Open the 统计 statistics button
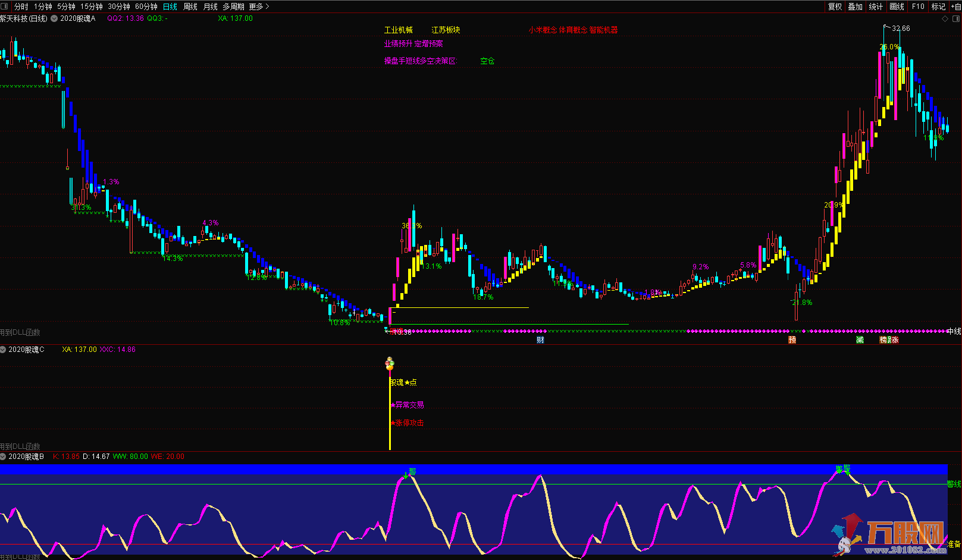 [x=876, y=7]
